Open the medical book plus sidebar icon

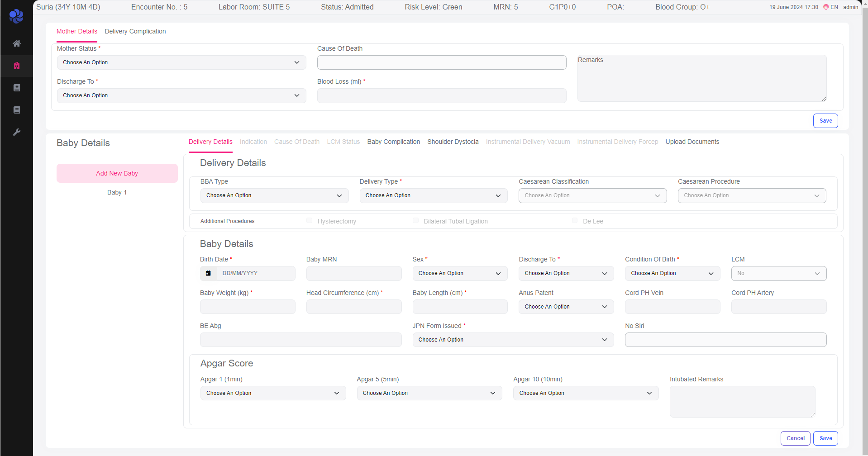coord(17,88)
